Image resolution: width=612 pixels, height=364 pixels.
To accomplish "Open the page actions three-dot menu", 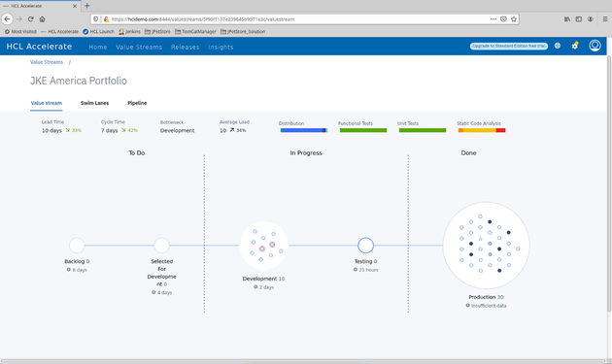I will point(493,18).
